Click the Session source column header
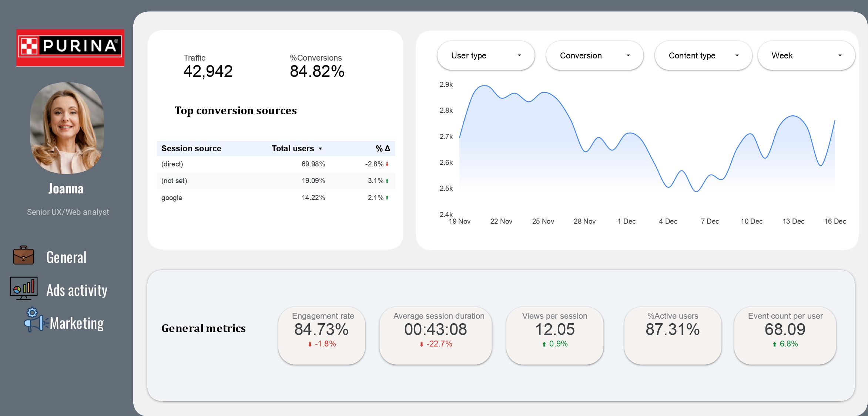This screenshot has height=416, width=868. [x=191, y=149]
